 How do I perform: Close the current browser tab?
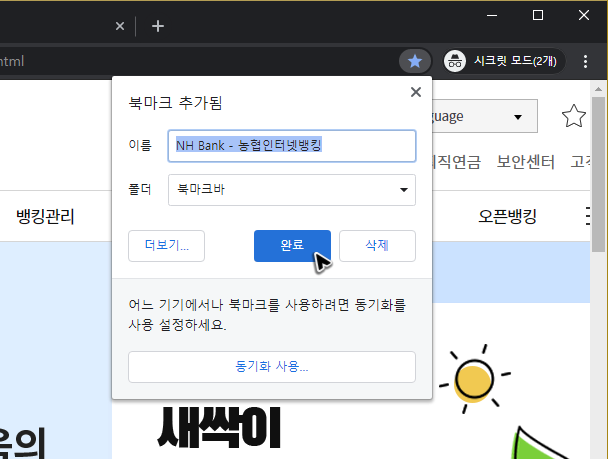coord(120,26)
